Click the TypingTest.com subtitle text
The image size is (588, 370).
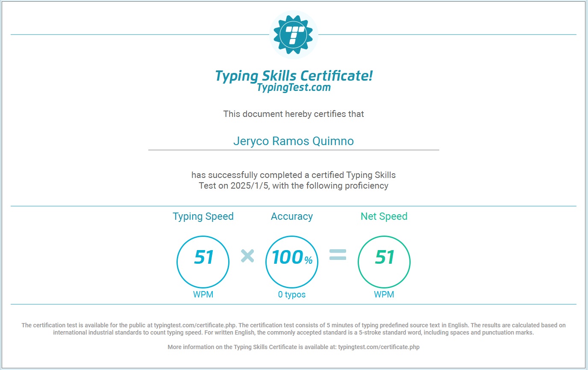294,87
